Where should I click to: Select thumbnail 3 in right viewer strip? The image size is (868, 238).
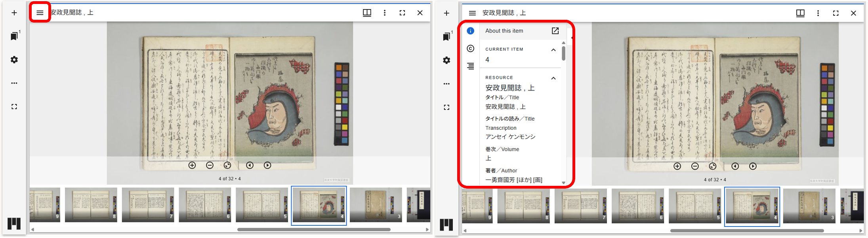pos(809,206)
